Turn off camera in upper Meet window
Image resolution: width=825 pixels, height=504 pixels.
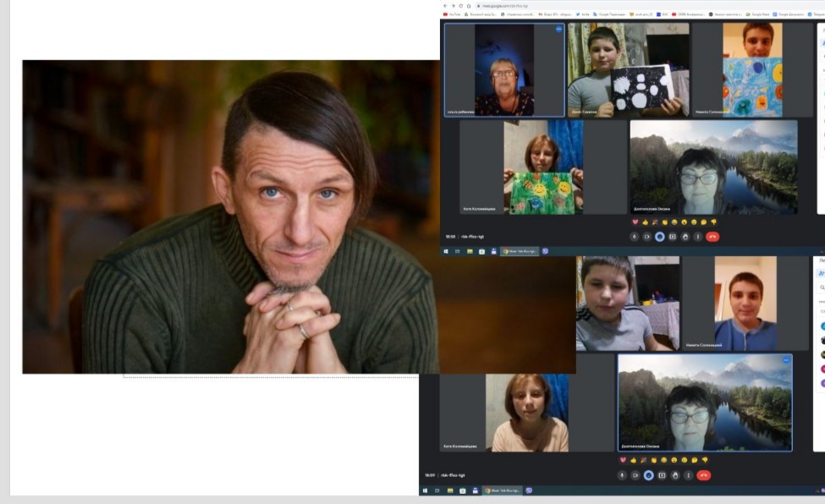point(646,237)
